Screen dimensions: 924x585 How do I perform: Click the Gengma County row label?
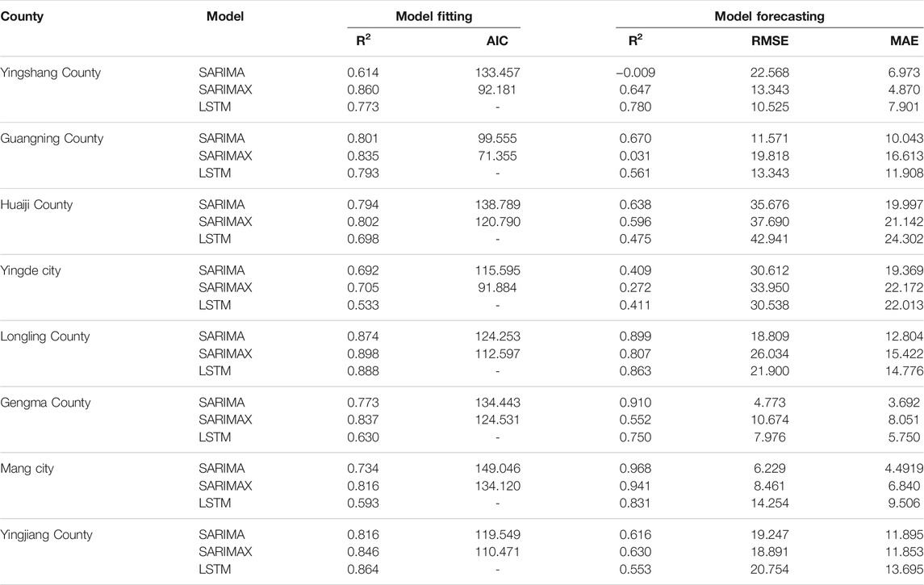(45, 403)
